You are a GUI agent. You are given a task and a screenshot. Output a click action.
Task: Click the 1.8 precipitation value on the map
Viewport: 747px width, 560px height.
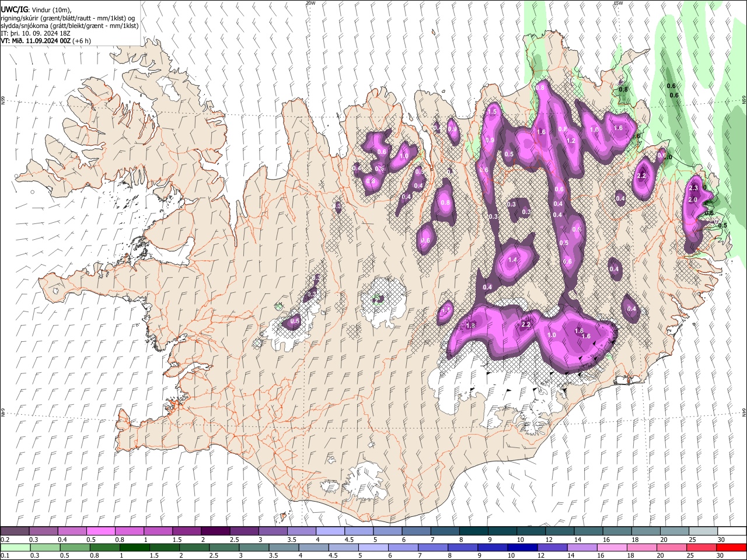(470, 325)
